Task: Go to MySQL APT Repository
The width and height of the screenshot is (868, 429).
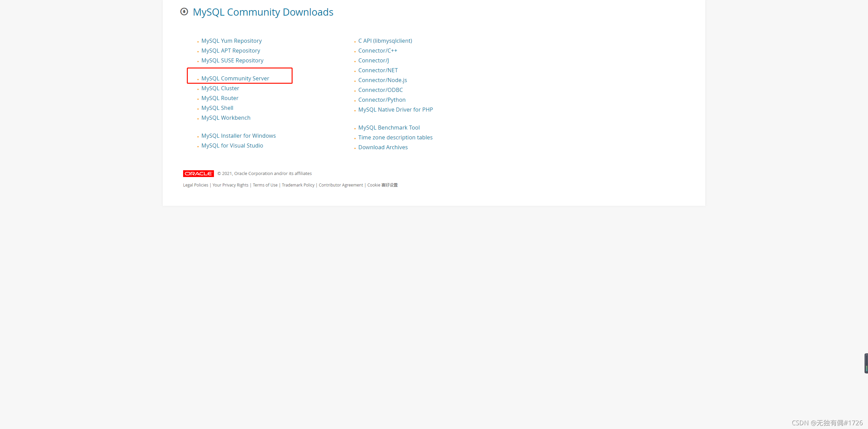Action: click(231, 51)
